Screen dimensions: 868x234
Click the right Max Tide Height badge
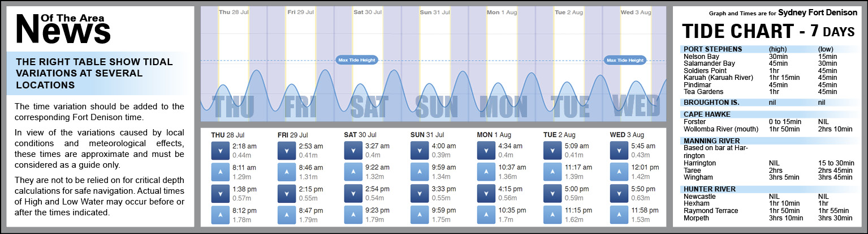tap(625, 60)
